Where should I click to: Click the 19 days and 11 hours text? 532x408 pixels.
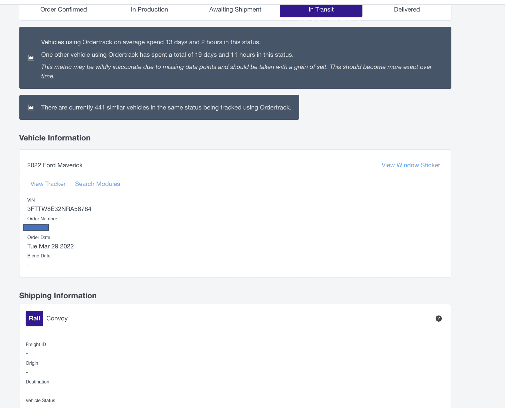167,55
